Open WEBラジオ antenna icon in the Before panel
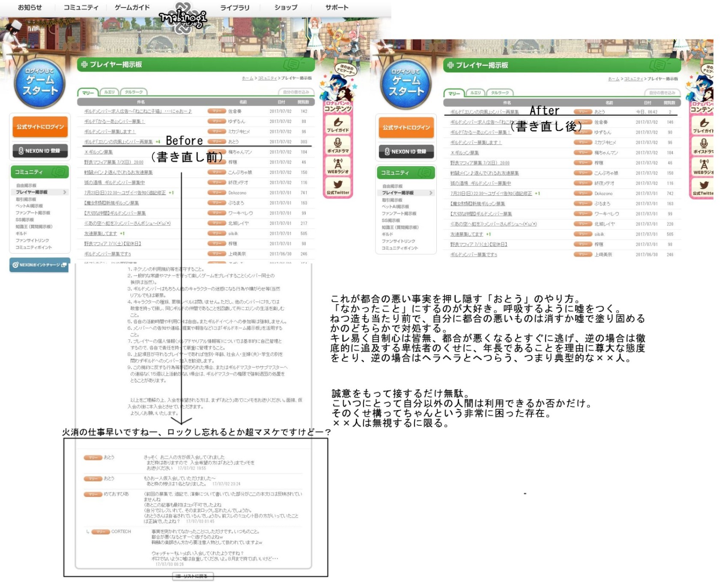This screenshot has width=728, height=584. 338,164
